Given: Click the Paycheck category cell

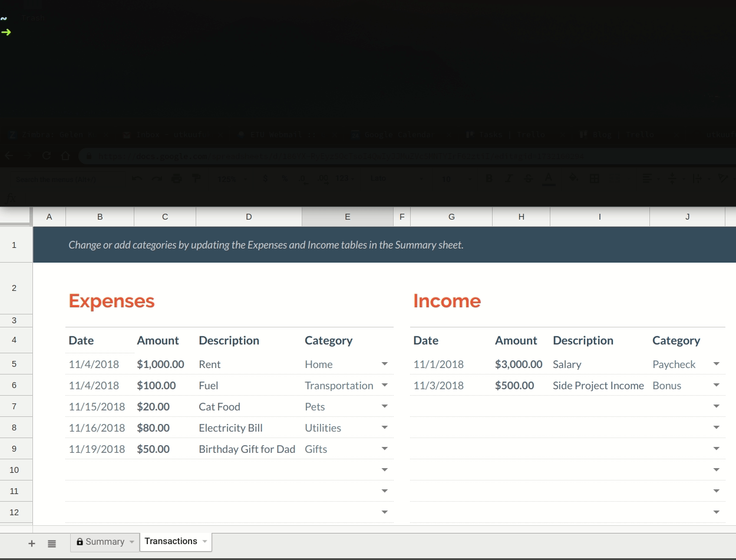Looking at the screenshot, I should (687, 364).
